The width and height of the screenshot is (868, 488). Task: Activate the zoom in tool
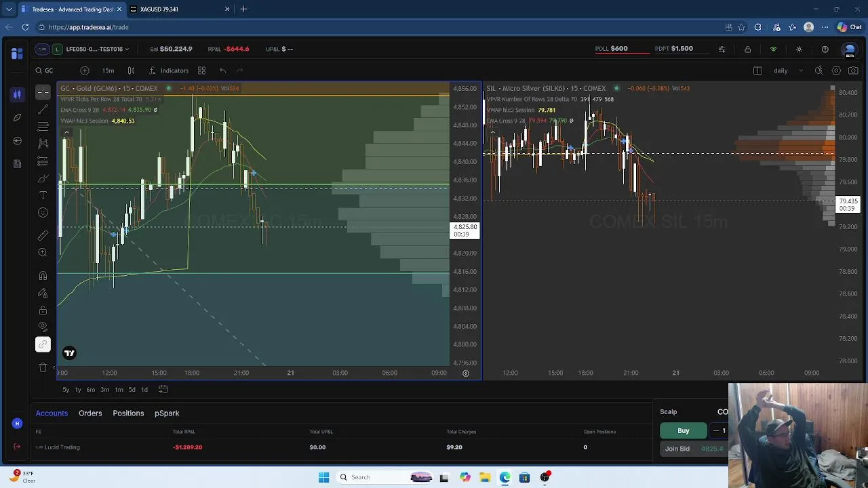click(43, 252)
